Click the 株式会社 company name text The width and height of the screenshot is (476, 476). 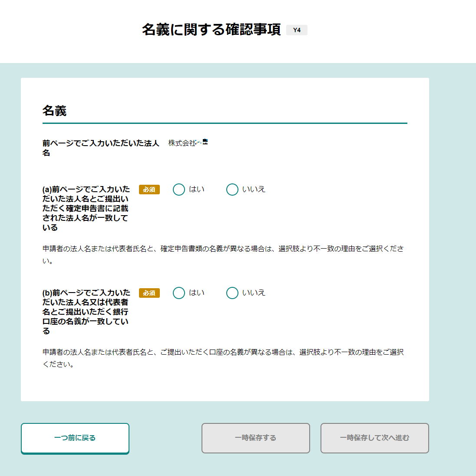pos(182,143)
